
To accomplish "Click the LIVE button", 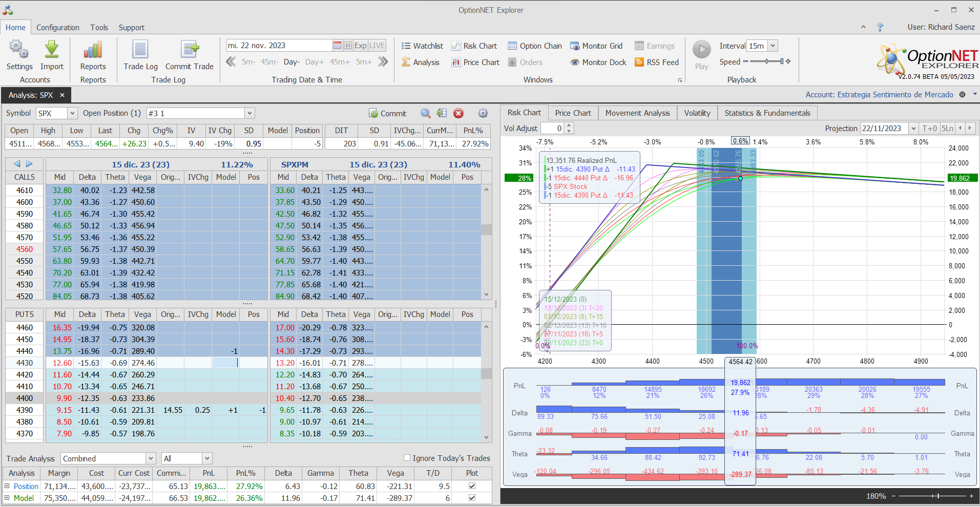I will pyautogui.click(x=377, y=46).
